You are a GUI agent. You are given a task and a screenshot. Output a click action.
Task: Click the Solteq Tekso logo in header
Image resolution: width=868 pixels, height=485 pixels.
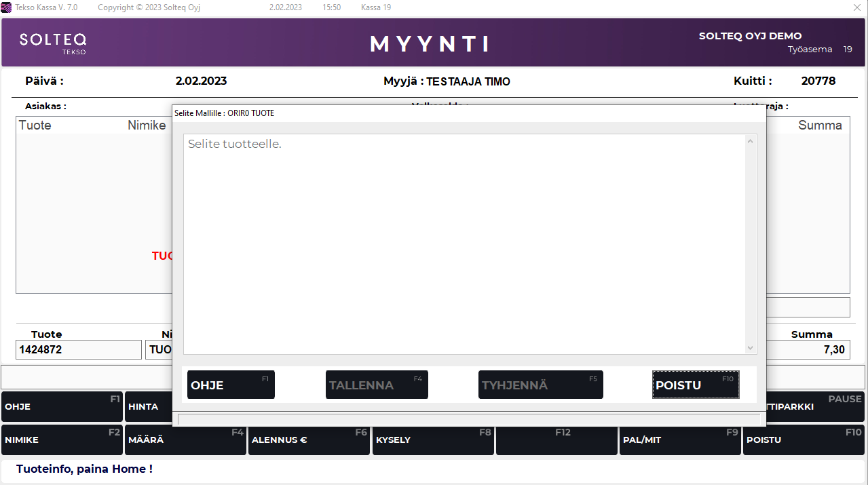(53, 43)
